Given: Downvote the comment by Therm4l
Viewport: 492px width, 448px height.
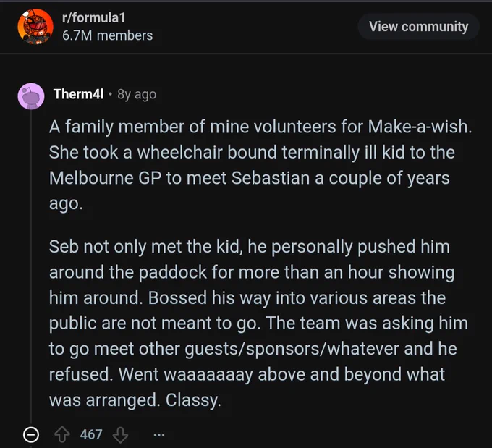Looking at the screenshot, I should pyautogui.click(x=120, y=435).
